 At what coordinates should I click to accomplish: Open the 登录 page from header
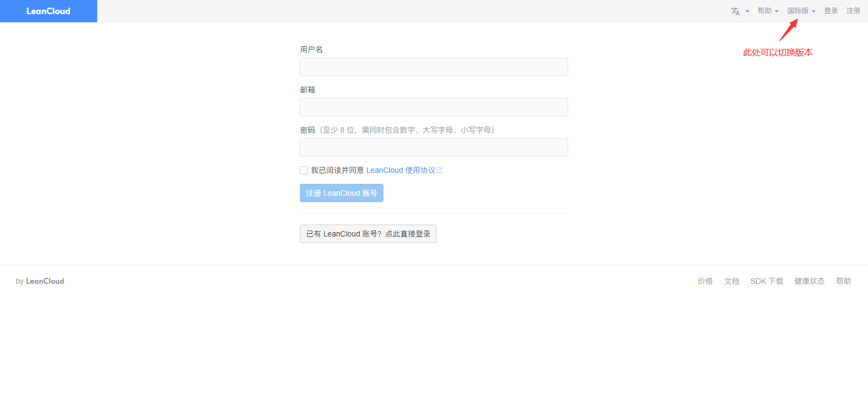click(x=831, y=11)
